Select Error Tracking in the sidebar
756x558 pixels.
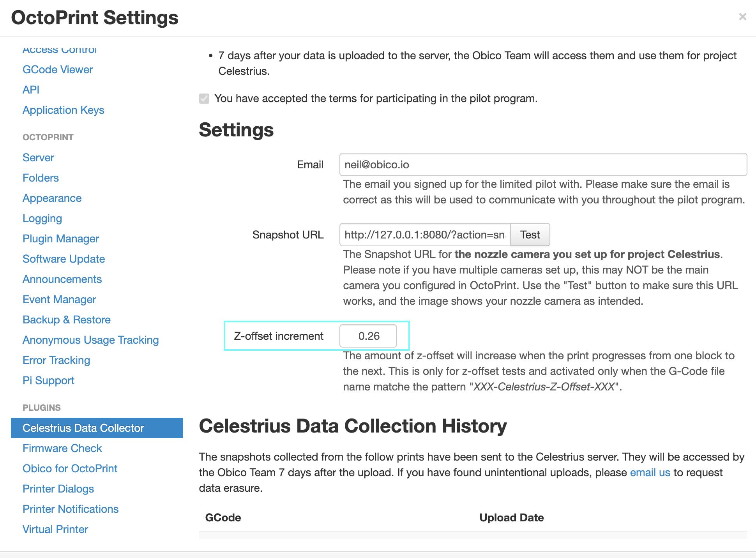click(57, 360)
